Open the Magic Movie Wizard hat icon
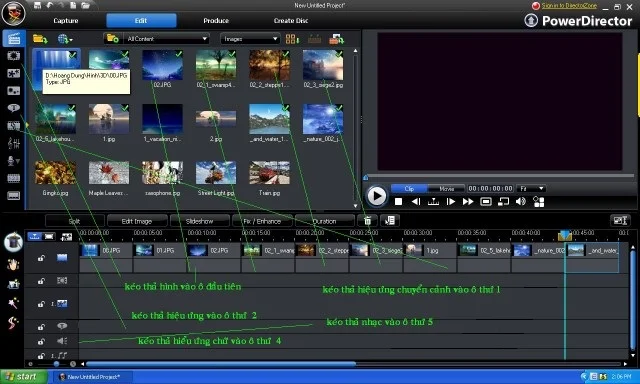Image resolution: width=640 pixels, height=384 pixels. tap(13, 242)
